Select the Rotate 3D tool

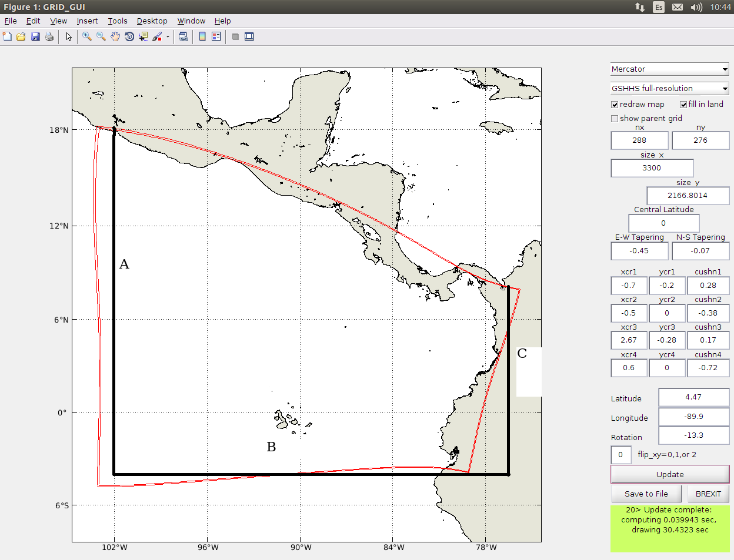pyautogui.click(x=129, y=37)
